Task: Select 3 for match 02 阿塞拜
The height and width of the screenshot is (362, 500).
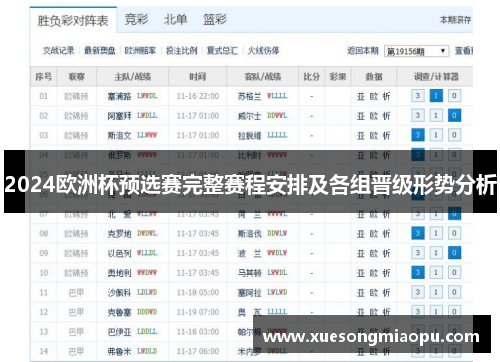Action: coord(418,116)
